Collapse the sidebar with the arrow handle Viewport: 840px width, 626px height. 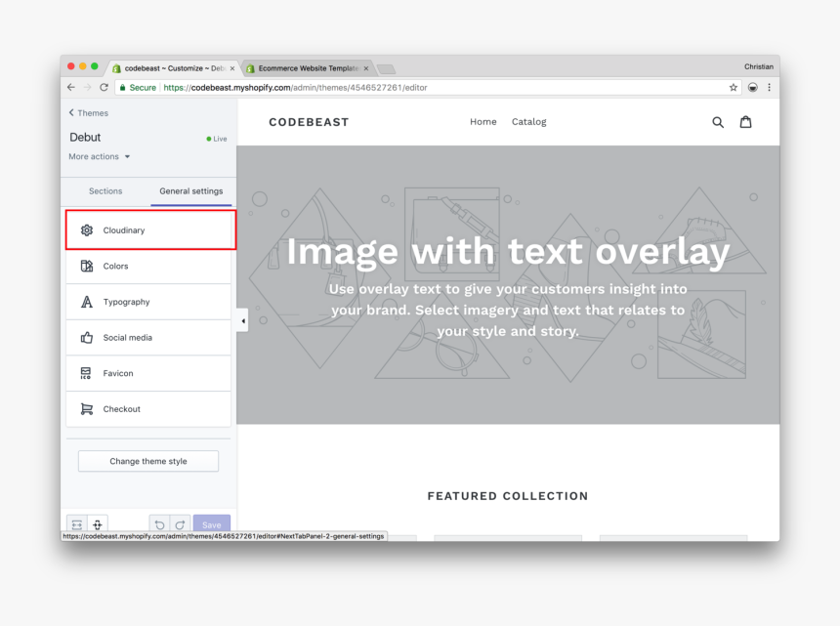[x=242, y=320]
